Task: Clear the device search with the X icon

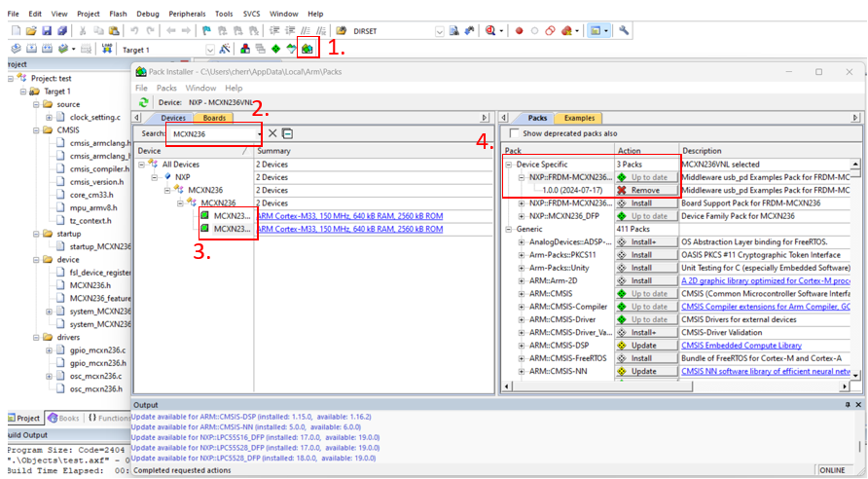Action: click(x=272, y=133)
